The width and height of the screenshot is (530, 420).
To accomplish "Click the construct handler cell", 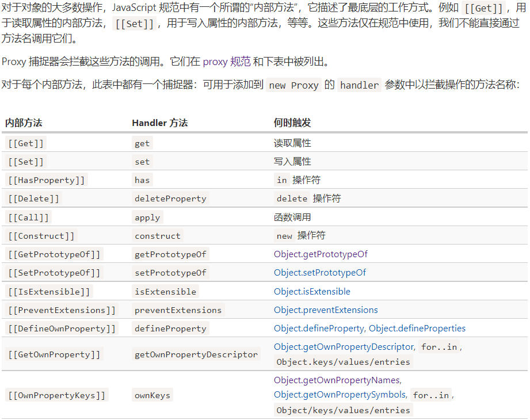I will [158, 236].
